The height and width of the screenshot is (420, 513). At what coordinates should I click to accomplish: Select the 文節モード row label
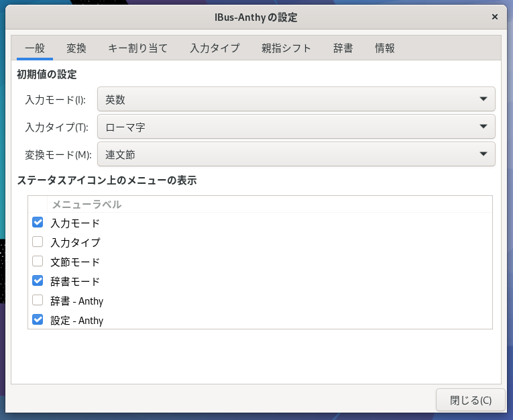tap(75, 262)
